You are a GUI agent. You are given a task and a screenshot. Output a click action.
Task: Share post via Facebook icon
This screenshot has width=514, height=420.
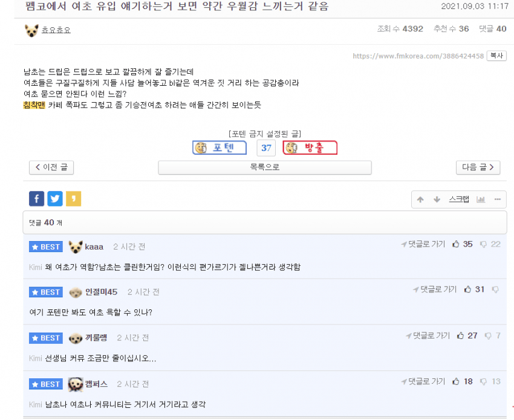click(x=36, y=199)
